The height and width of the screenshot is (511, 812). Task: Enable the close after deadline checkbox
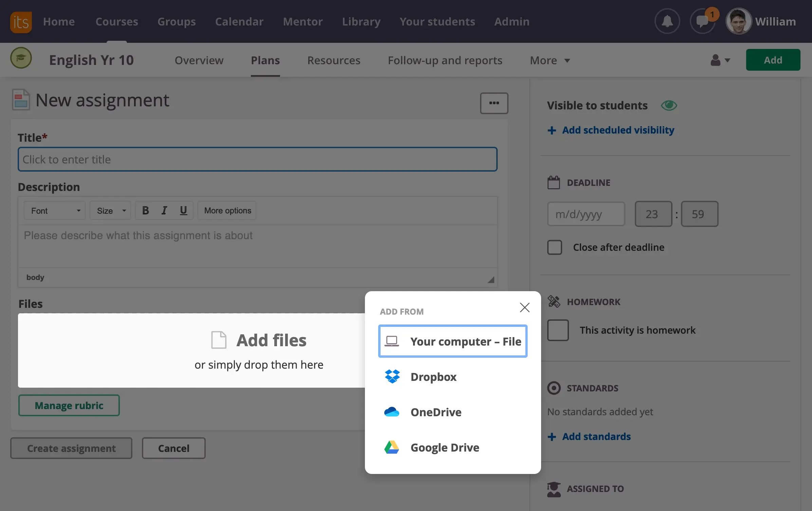554,247
